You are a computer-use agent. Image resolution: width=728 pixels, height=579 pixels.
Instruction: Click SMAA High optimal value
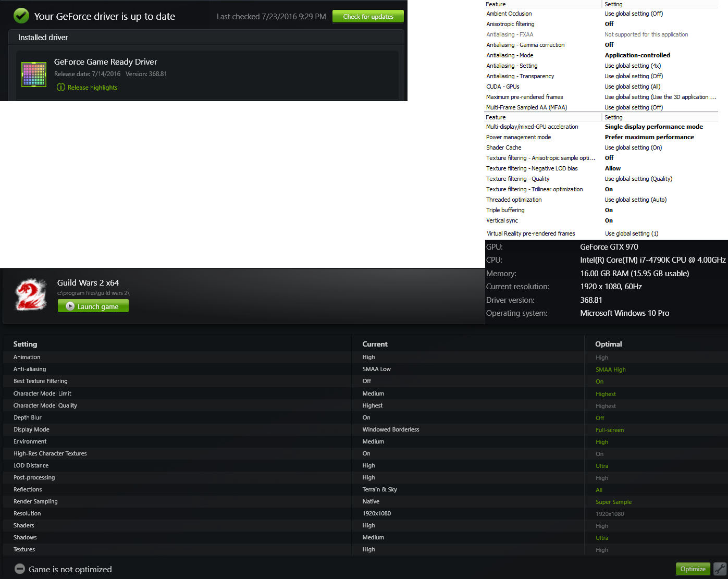coord(610,369)
